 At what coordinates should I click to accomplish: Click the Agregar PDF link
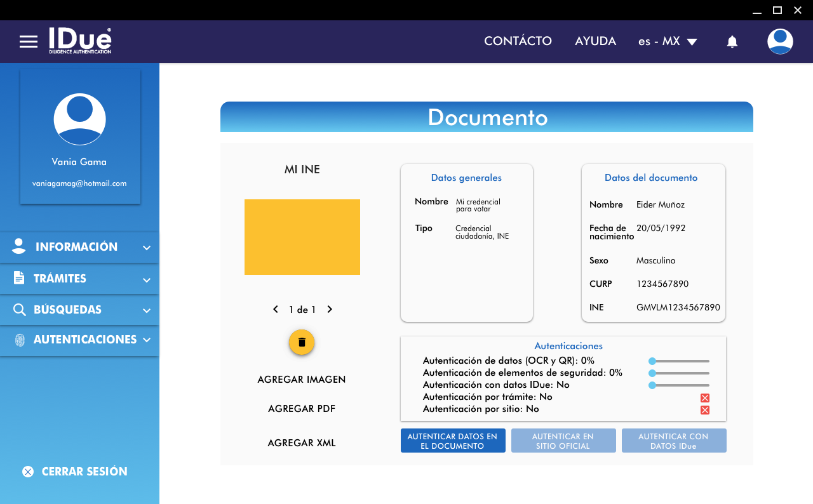click(x=302, y=409)
